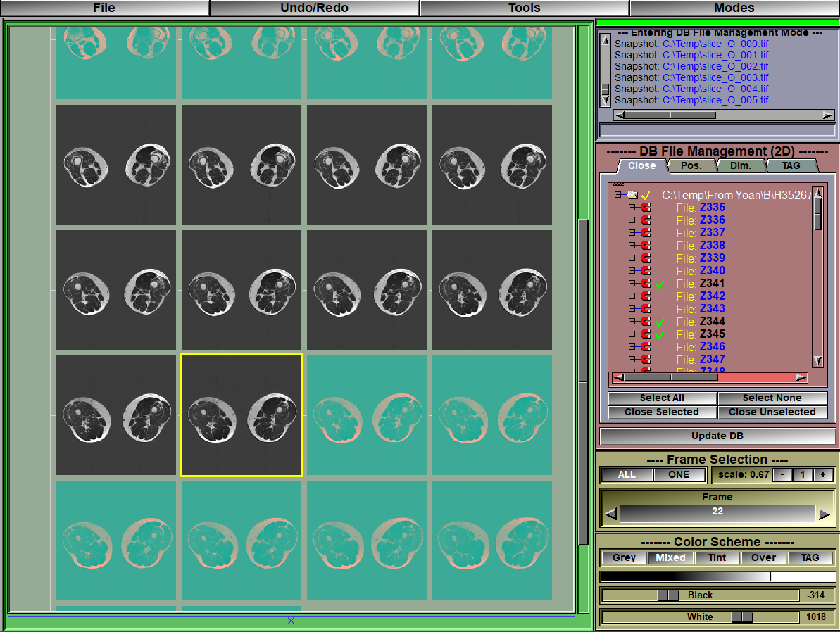Expand the Z339 file node
Image resolution: width=840 pixels, height=632 pixels.
(x=632, y=258)
